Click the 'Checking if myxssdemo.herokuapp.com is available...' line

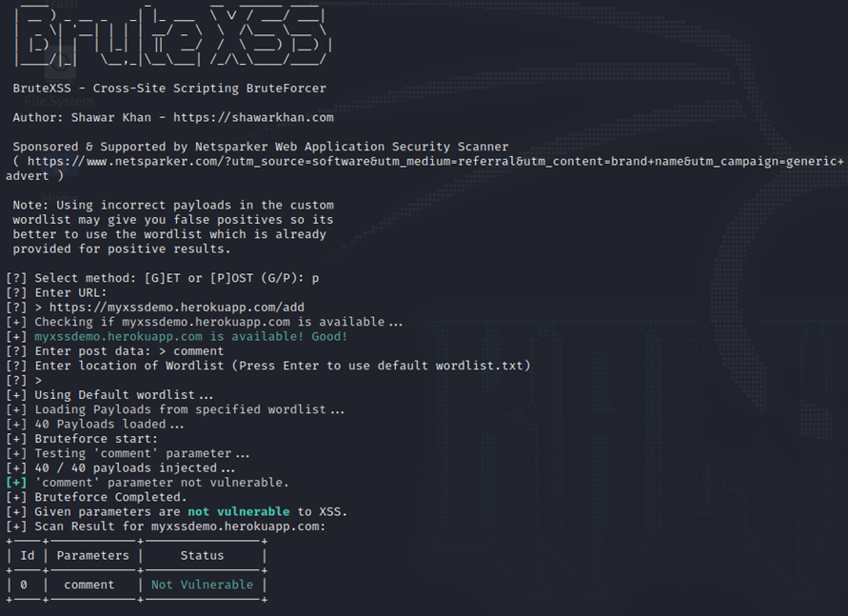click(x=205, y=322)
